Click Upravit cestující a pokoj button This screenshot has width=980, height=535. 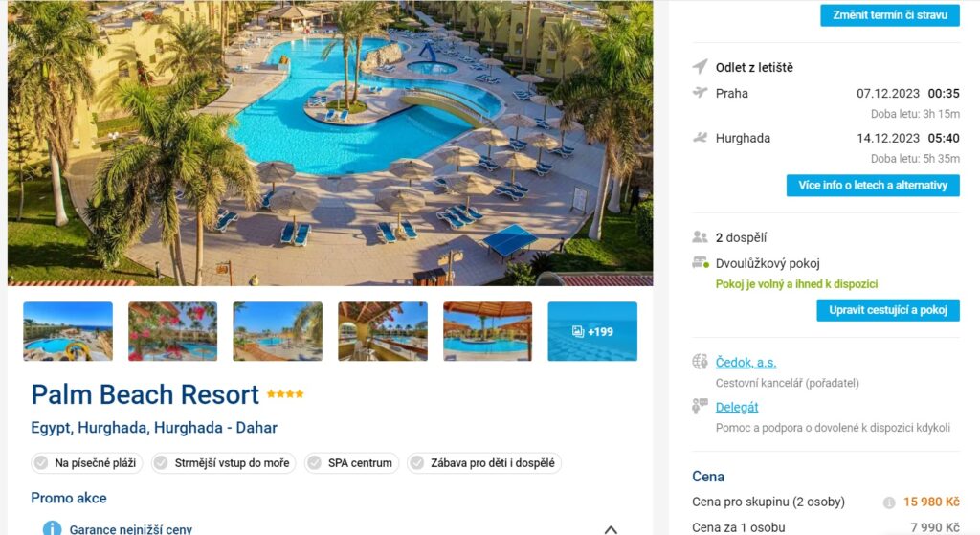888,310
